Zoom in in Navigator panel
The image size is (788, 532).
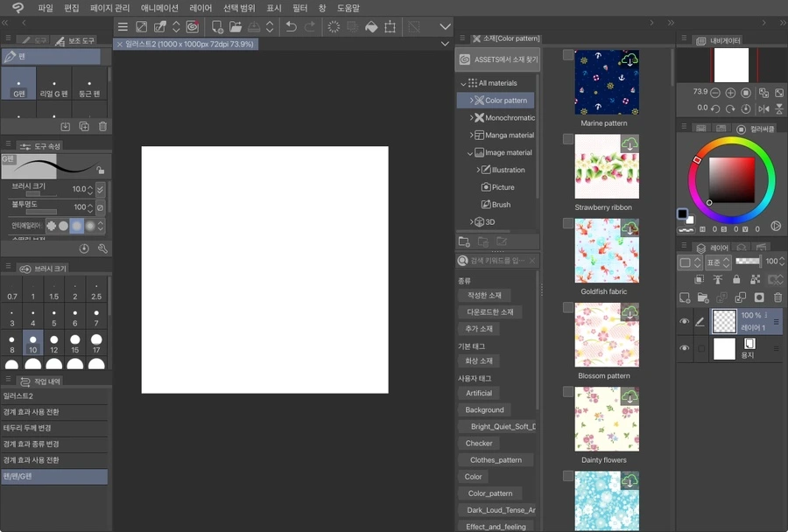coord(731,93)
